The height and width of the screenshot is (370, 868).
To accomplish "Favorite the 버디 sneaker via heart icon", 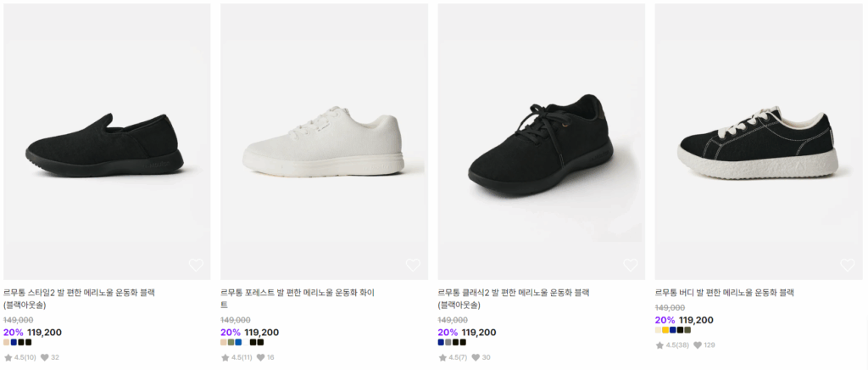I will (x=847, y=265).
